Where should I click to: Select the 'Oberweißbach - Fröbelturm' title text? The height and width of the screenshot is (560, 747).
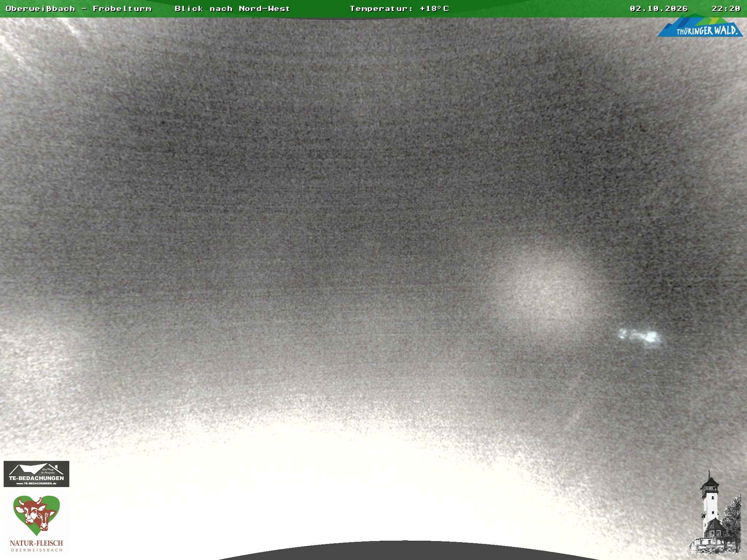point(78,8)
